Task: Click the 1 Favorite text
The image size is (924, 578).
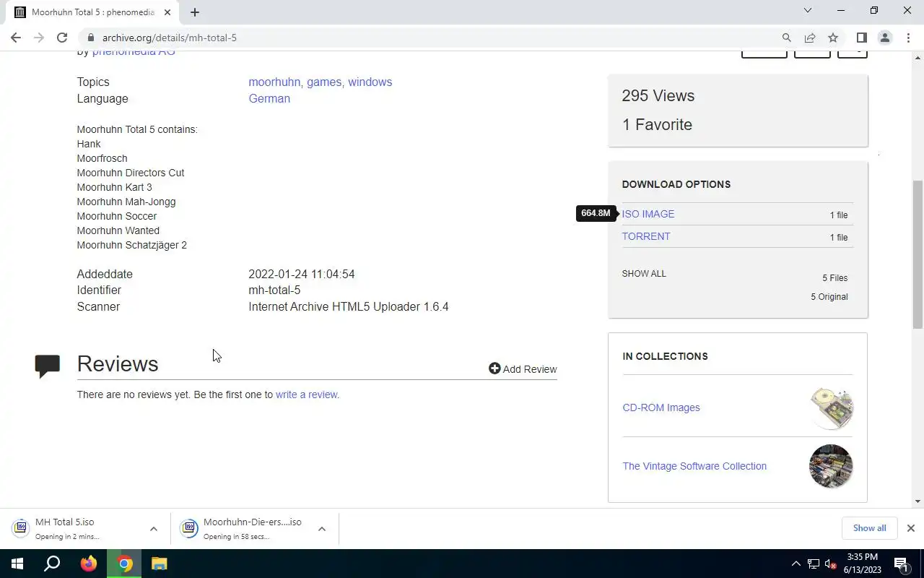Action: coord(657,124)
